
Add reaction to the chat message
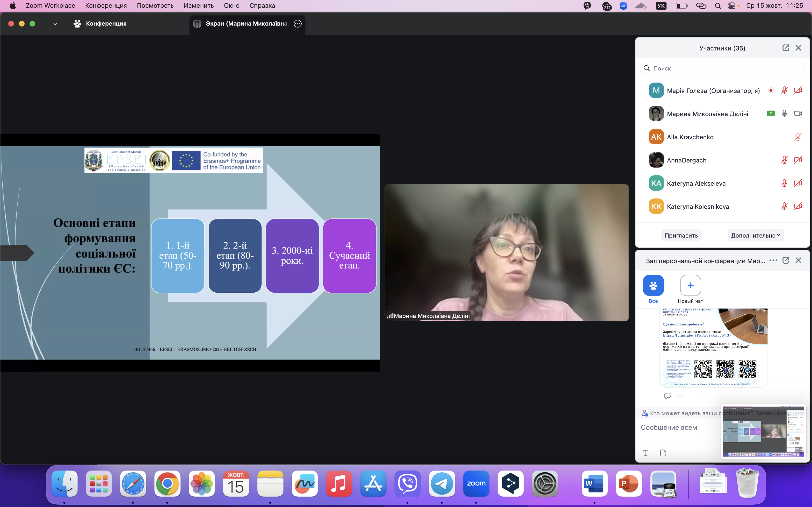pyautogui.click(x=667, y=396)
